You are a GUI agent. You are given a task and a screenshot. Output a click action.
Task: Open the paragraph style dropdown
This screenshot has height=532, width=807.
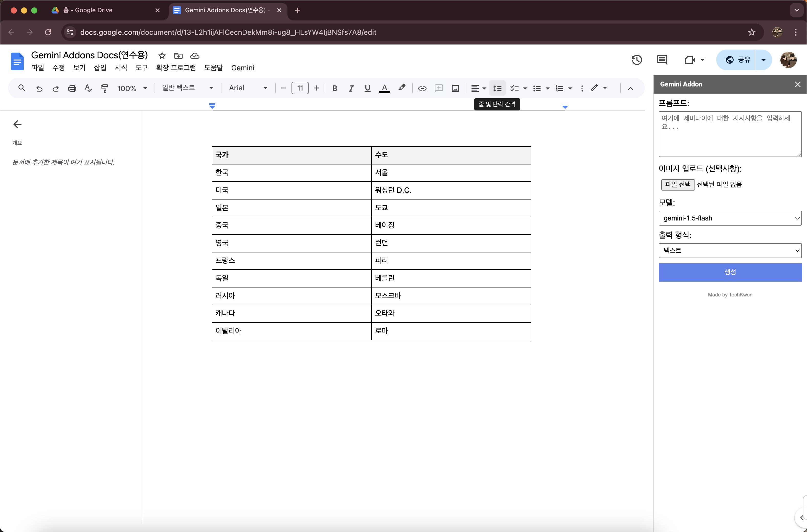188,88
